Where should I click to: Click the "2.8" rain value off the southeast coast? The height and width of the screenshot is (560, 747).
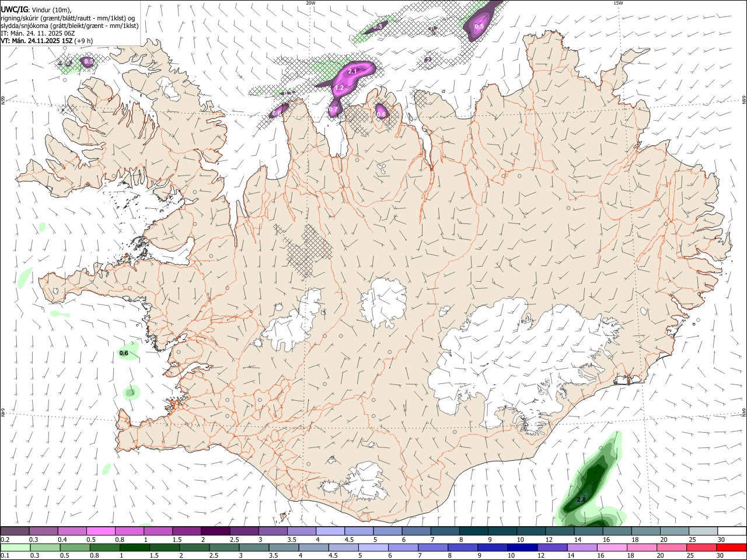(x=581, y=500)
